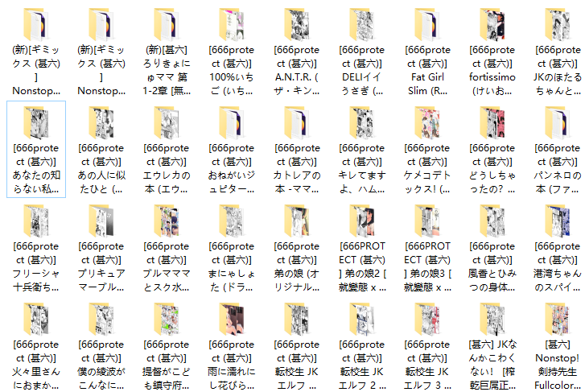This screenshot has height=392, width=585.
Task: Select the プリキュアマーブル folder icon
Action: (101, 221)
